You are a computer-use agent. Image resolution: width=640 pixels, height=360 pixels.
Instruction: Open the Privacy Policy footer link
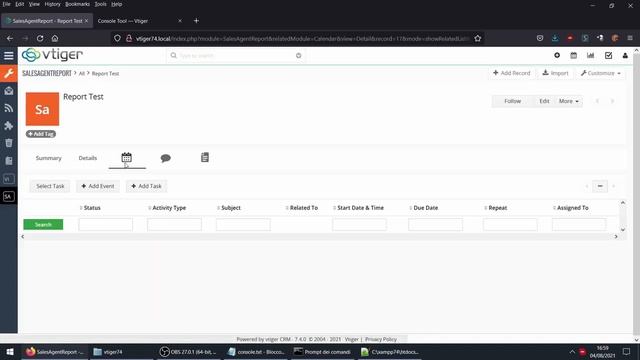[x=381, y=339]
